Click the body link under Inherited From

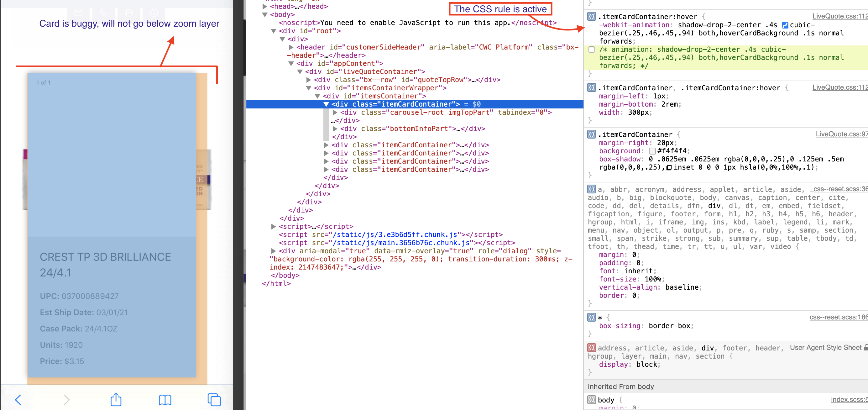(x=646, y=387)
